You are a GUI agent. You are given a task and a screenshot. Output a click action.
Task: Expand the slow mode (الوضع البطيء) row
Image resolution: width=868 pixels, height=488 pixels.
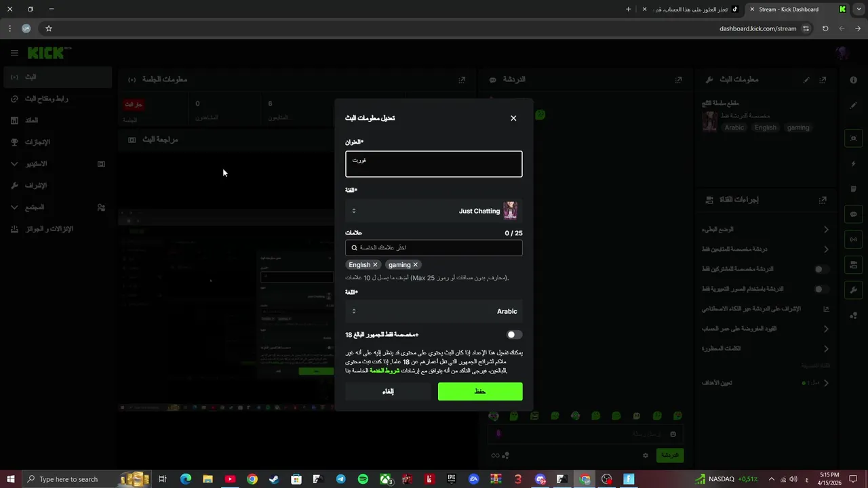tap(766, 230)
